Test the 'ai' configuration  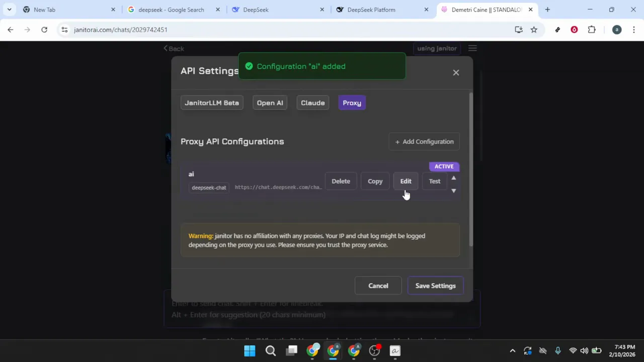[x=434, y=181]
